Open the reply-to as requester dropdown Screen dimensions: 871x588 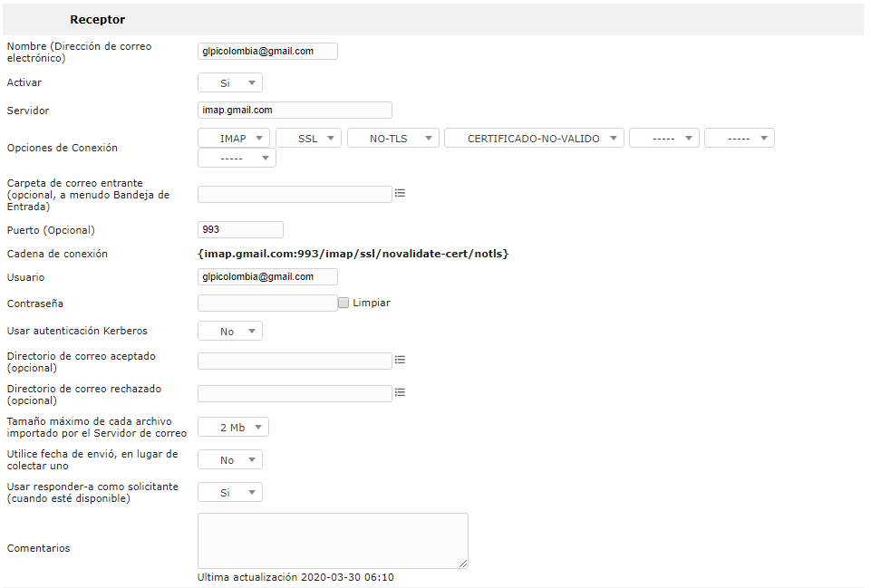pyautogui.click(x=230, y=493)
